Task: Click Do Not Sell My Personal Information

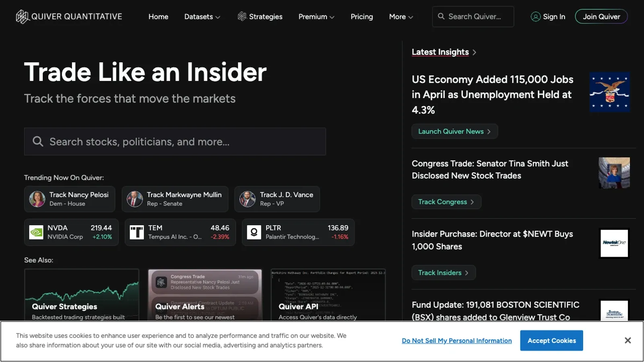Action: (457, 341)
